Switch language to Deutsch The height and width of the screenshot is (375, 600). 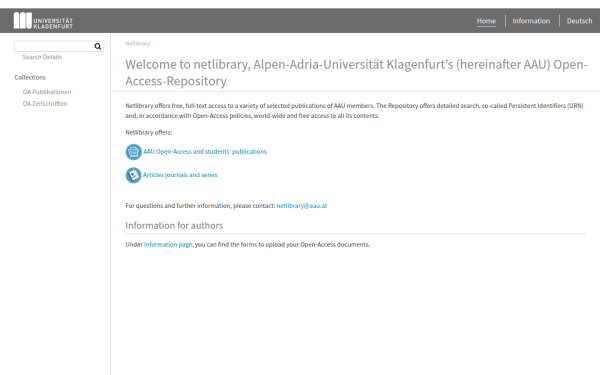click(x=579, y=21)
